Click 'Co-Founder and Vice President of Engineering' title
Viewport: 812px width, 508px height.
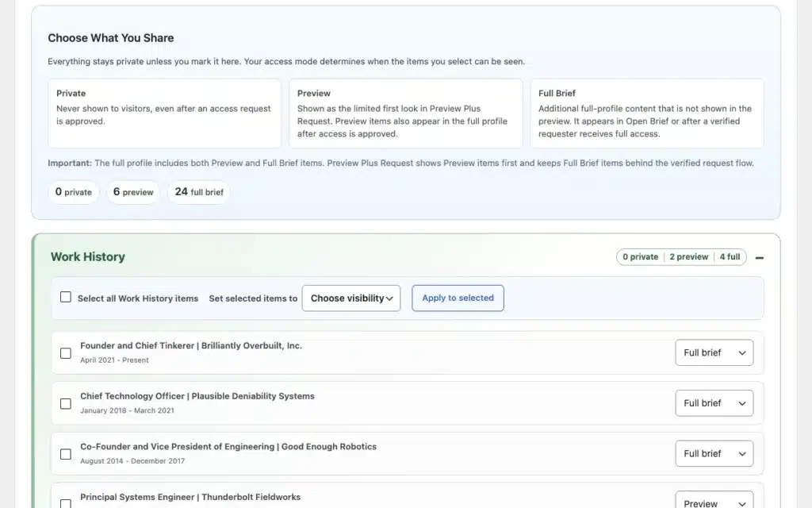coord(177,446)
